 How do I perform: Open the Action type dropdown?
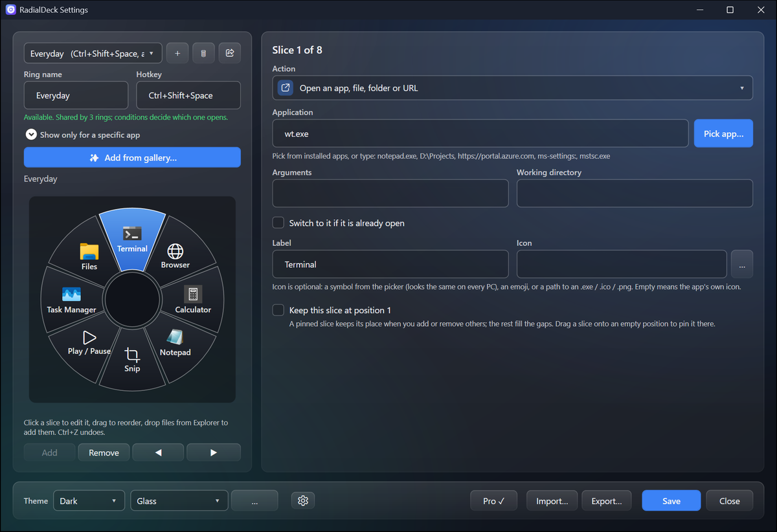point(512,88)
